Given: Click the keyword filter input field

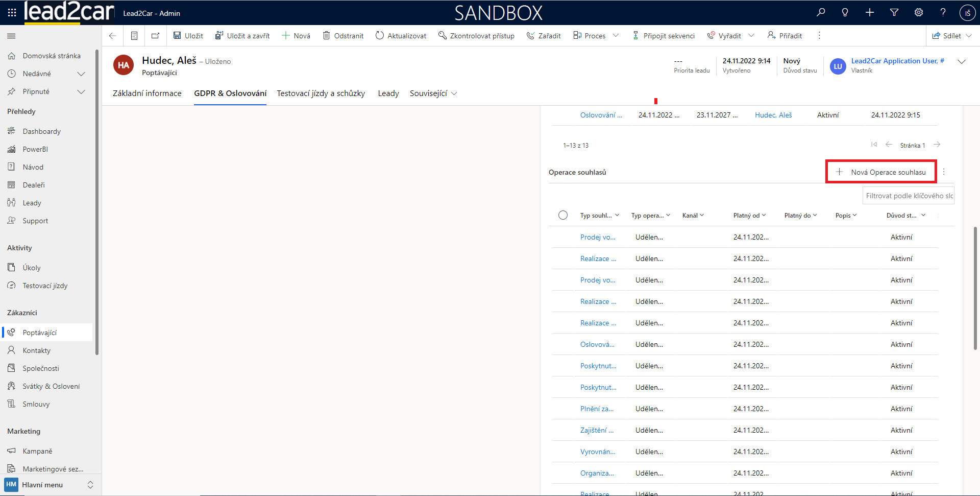Looking at the screenshot, I should 909,196.
